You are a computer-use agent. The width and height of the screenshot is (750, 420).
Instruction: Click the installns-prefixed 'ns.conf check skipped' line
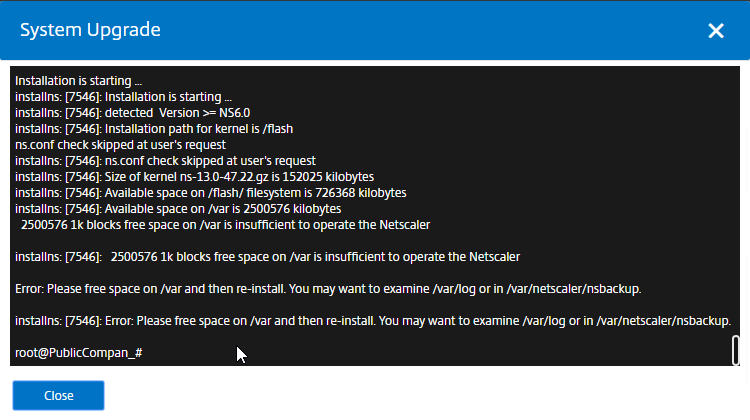pyautogui.click(x=165, y=161)
